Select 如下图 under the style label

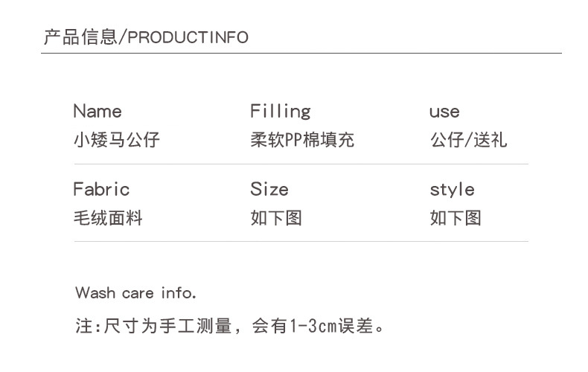(x=456, y=217)
